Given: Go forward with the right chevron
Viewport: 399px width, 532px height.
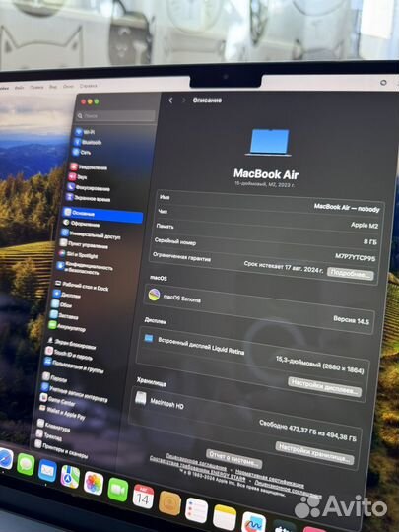Looking at the screenshot, I should coord(183,100).
